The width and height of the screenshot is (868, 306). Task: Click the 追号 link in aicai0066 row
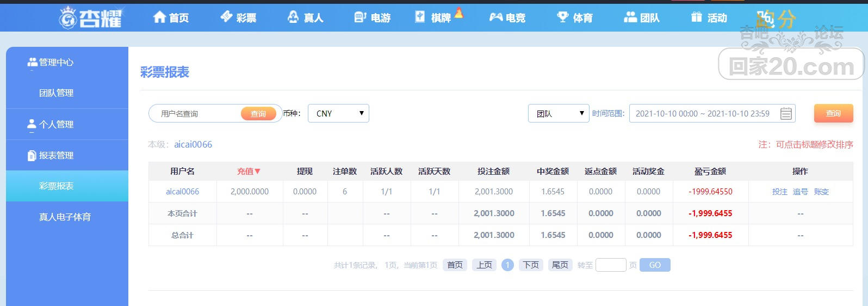800,192
